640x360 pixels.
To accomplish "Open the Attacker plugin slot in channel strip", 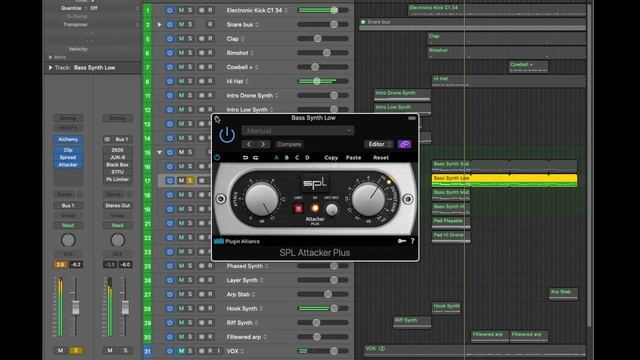I will click(x=68, y=165).
